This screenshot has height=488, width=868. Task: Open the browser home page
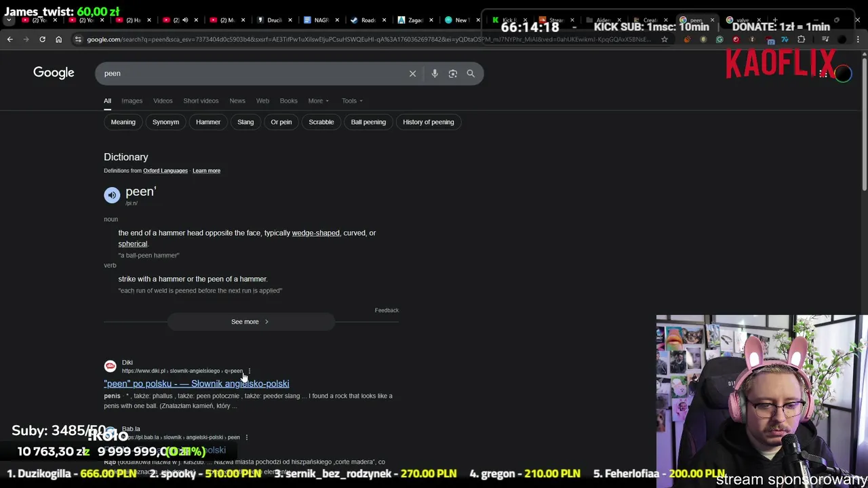coord(58,39)
